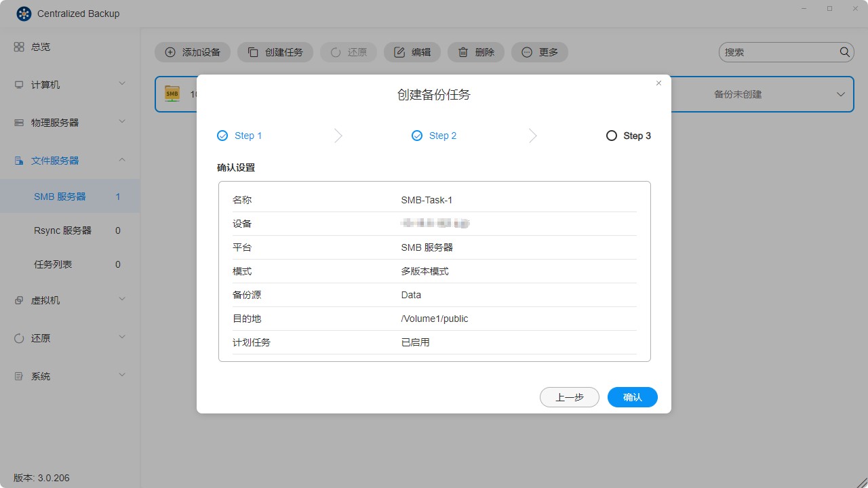Click inside the 搜索 search field
The height and width of the screenshot is (488, 868).
780,52
